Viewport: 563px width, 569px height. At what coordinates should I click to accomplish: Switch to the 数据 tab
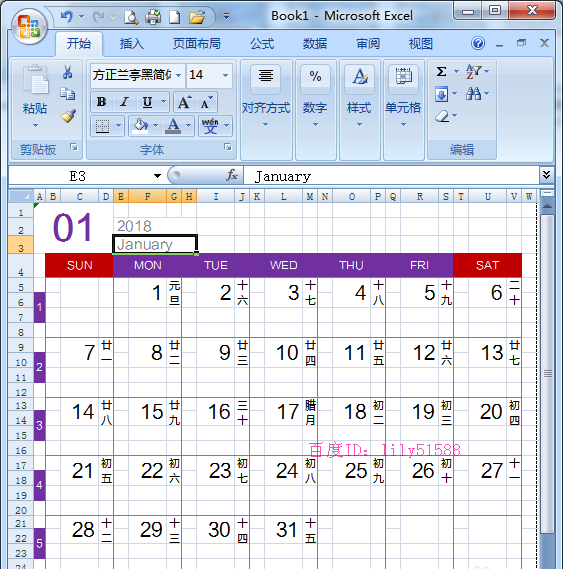point(315,44)
